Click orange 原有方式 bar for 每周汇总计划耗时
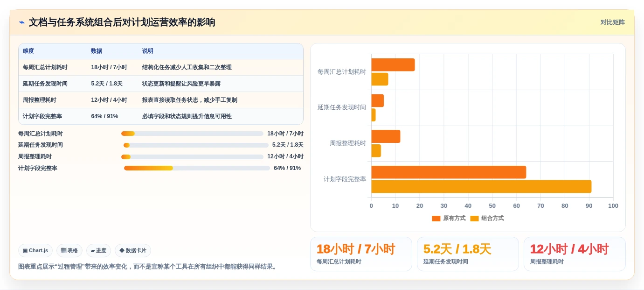 [x=393, y=65]
